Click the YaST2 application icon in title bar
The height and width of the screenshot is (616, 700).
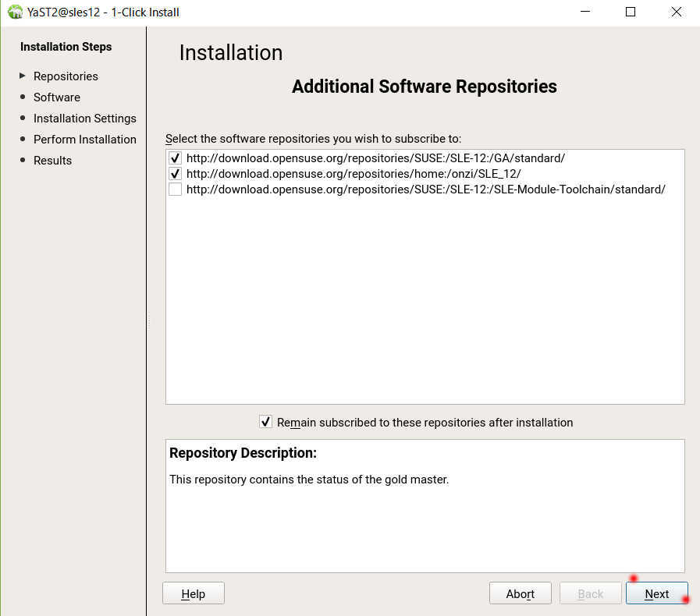coord(15,12)
